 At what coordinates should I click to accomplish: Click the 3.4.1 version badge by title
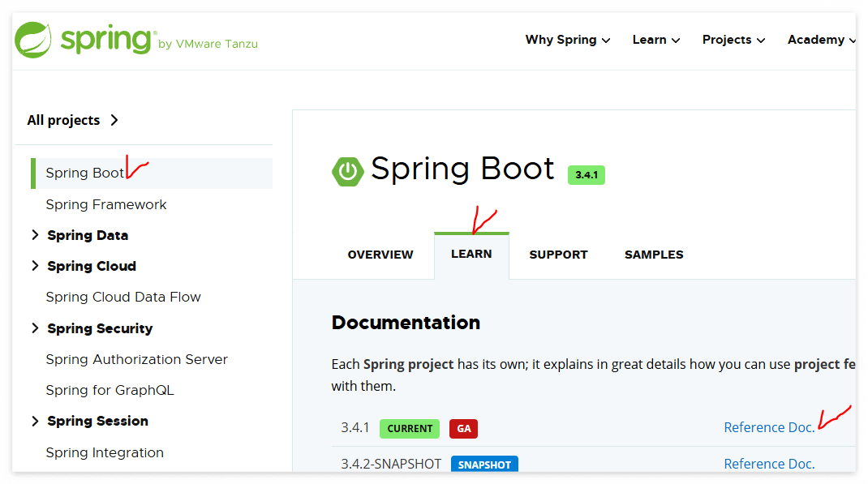point(587,175)
